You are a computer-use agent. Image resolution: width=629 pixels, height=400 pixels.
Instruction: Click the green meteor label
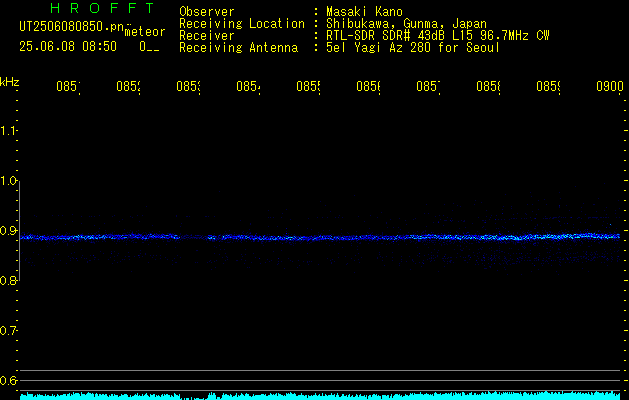[x=145, y=32]
